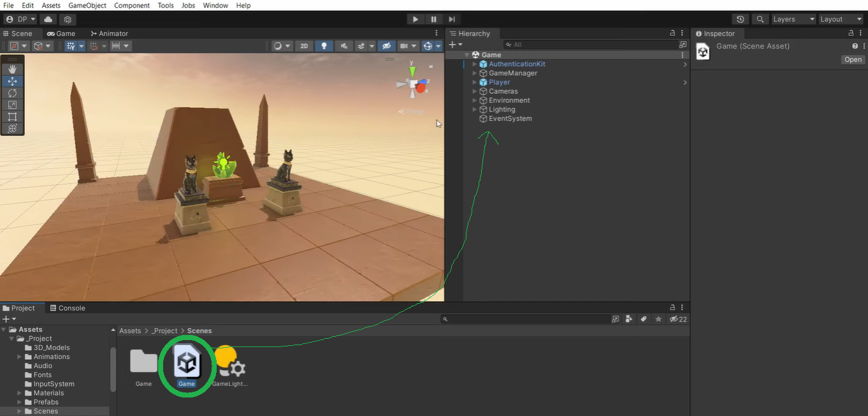Screen dimensions: 868x416
Task: Select the Rect transform tool
Action: (x=12, y=117)
